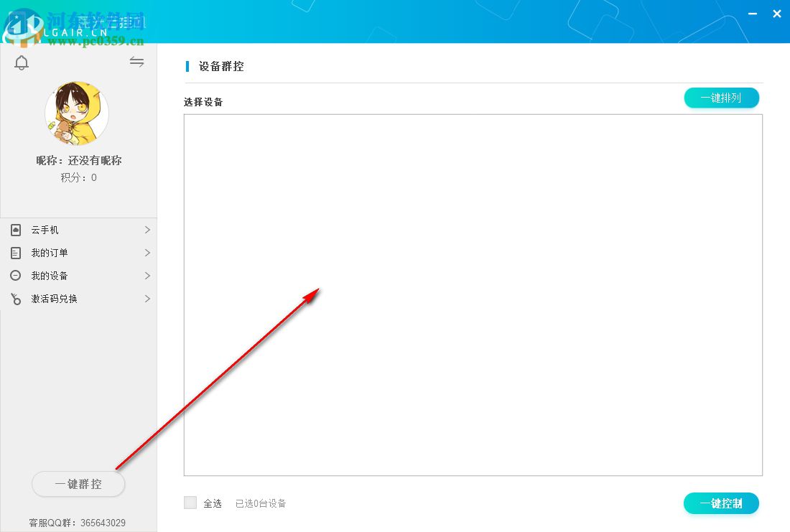Click the 我的订单 order list icon
This screenshot has width=790, height=532.
(16, 253)
